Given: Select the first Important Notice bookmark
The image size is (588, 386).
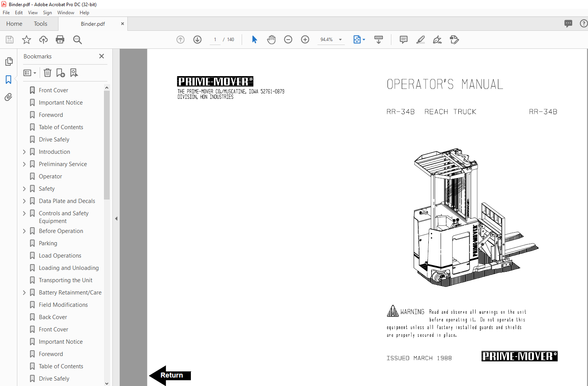Looking at the screenshot, I should click(61, 103).
